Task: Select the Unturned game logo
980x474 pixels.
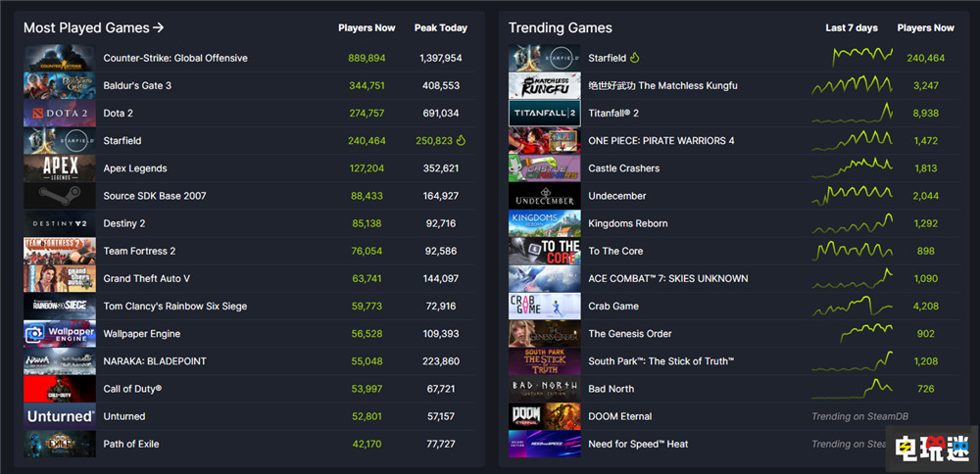Action: point(59,416)
